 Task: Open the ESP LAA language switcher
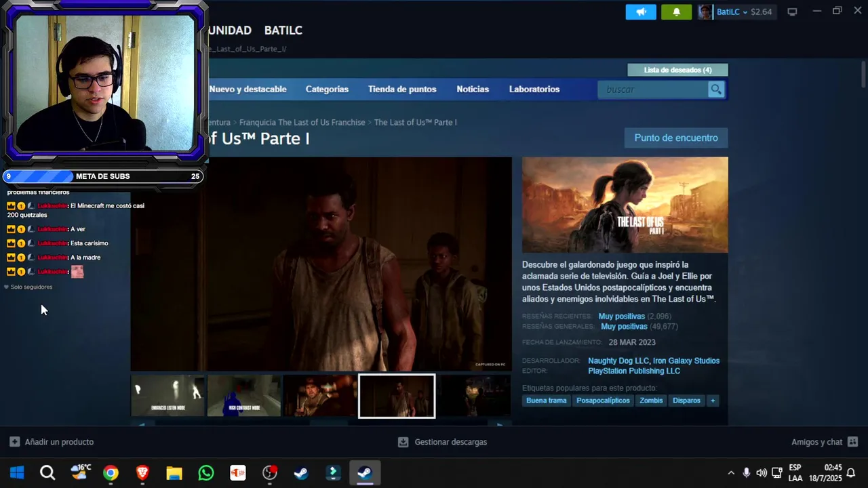coord(795,473)
